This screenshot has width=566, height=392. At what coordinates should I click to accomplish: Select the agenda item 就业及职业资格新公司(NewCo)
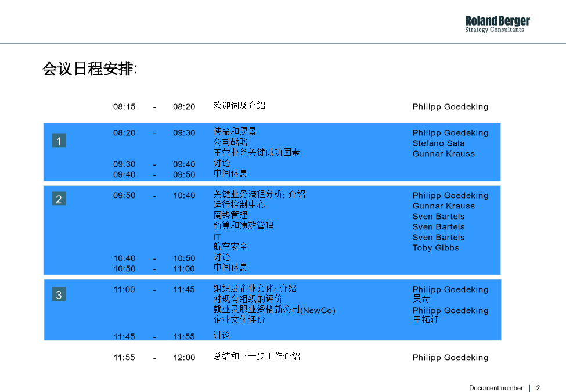coord(274,310)
